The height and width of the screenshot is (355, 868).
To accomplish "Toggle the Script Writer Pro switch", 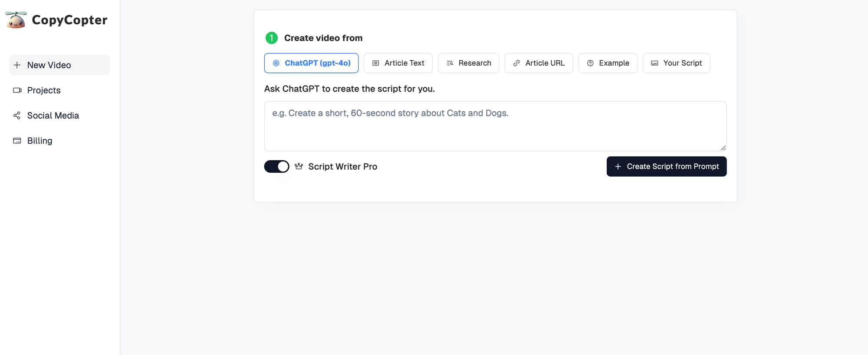I will pos(276,167).
